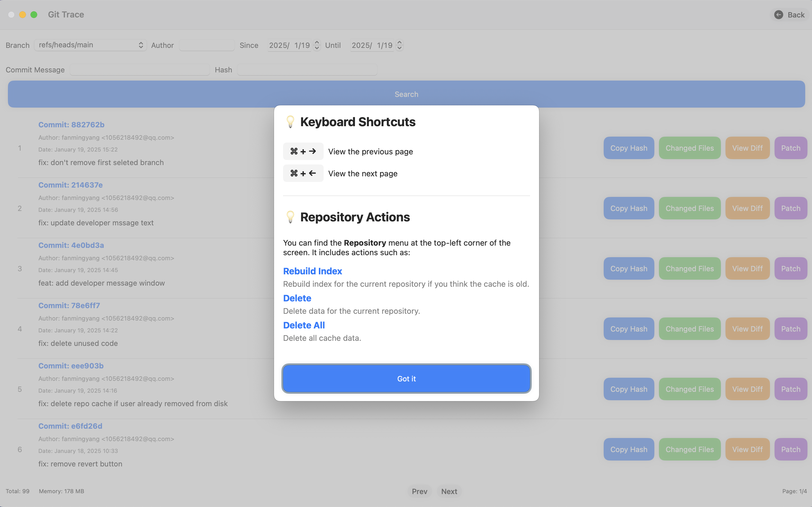Click the green window zoom button
Viewport: 812px width, 507px height.
(34, 15)
